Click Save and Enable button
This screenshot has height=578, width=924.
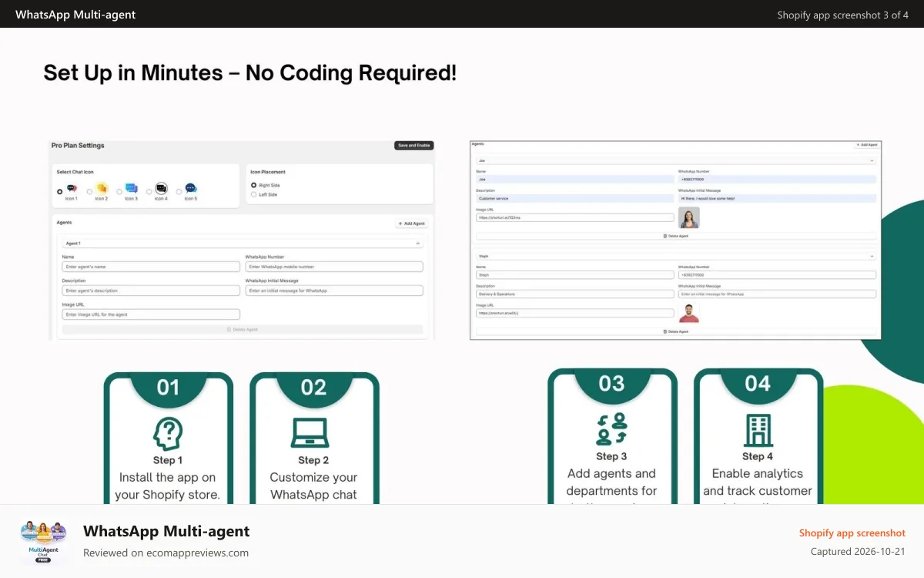point(414,145)
